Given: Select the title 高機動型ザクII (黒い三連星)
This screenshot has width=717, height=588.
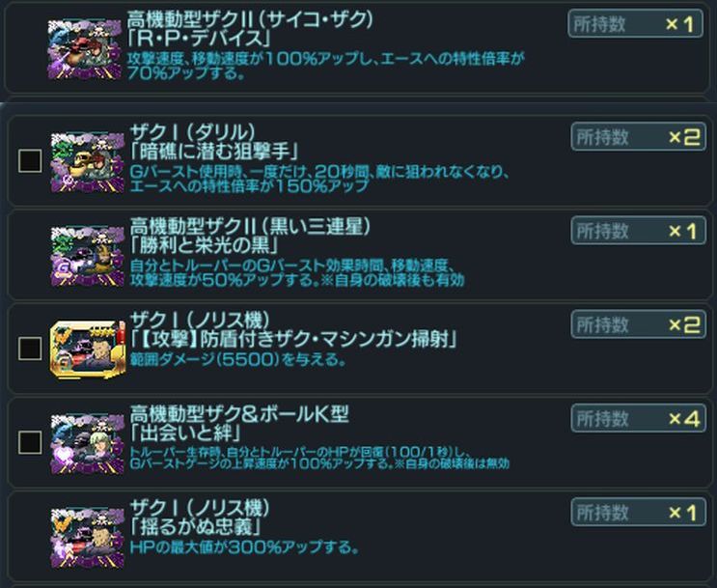Looking at the screenshot, I should coord(250,227).
